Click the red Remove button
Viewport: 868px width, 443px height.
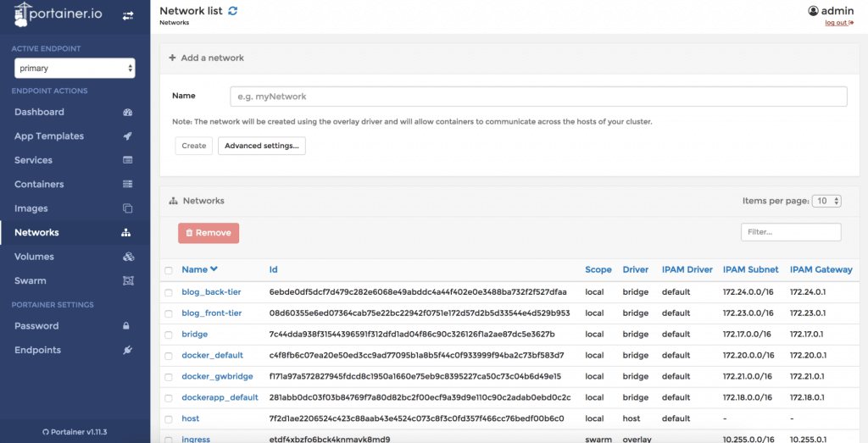coord(209,233)
